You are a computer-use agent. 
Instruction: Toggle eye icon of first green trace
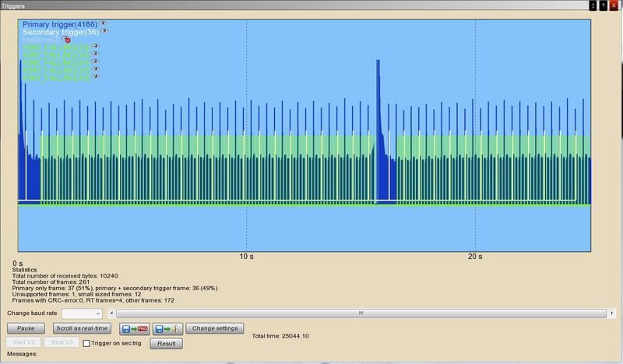click(x=97, y=47)
